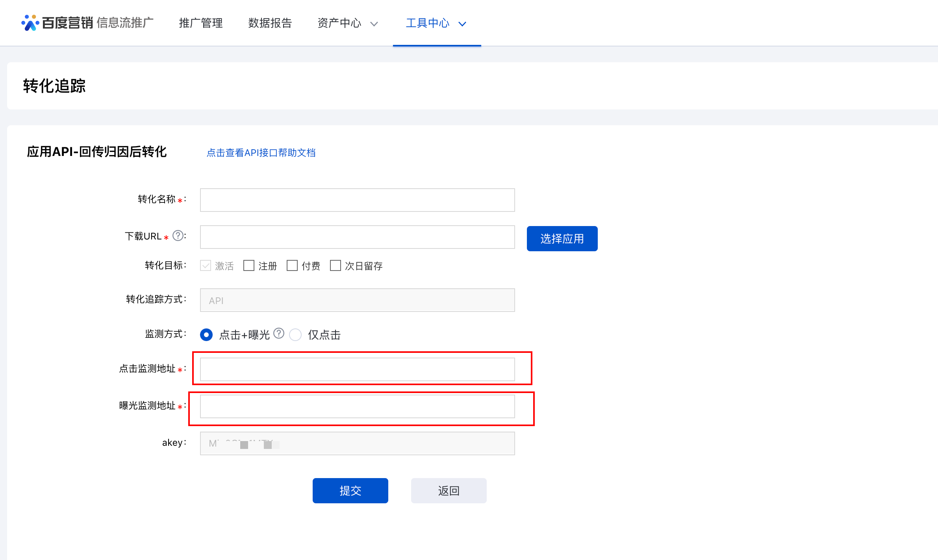Focus the 下载URL input field

(x=357, y=237)
